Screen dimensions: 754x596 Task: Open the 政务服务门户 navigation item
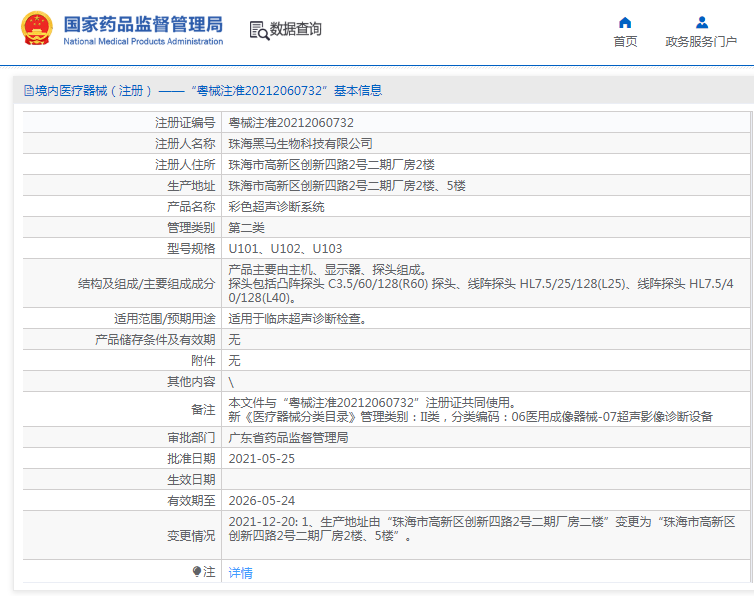(701, 42)
